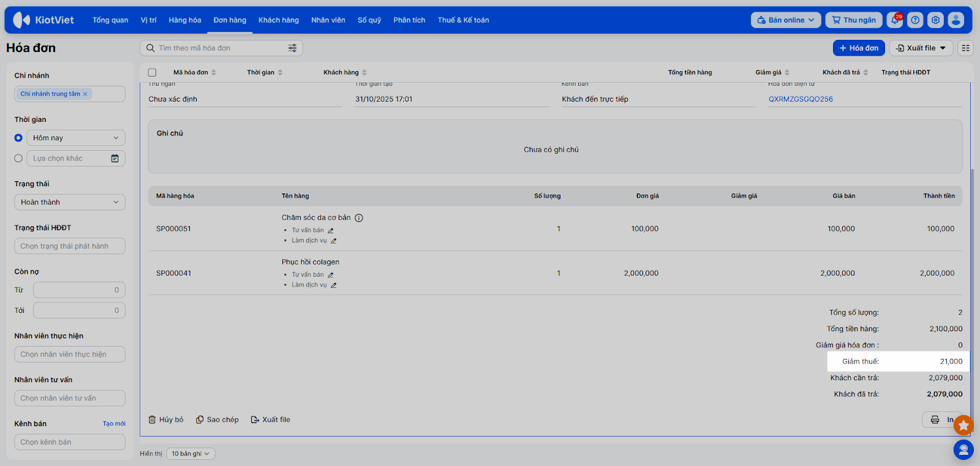Click orange star feedback floating button
The height and width of the screenshot is (466, 980).
[x=963, y=425]
